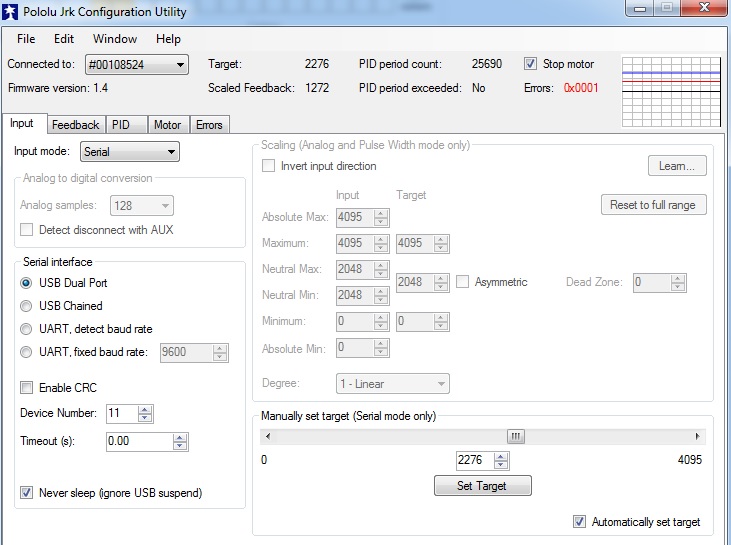
Task: Decrease Timeout with down arrow
Action: [179, 446]
